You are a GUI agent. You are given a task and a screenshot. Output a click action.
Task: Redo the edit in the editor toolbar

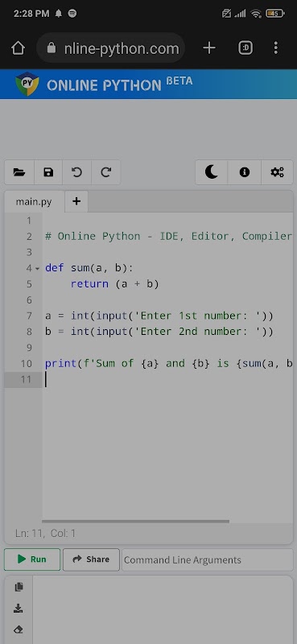point(106,172)
